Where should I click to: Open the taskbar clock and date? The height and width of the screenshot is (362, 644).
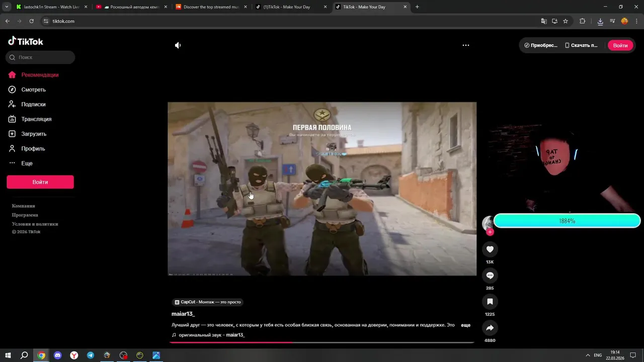tap(615, 355)
